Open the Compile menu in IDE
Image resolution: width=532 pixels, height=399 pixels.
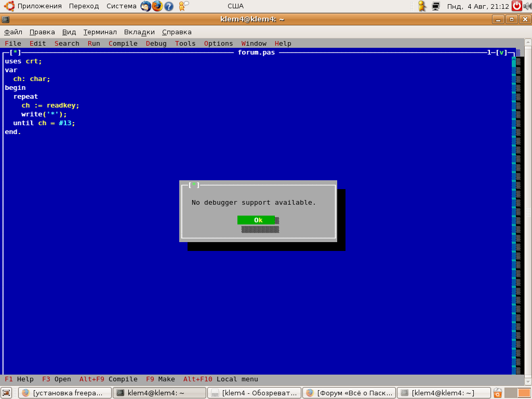[x=123, y=44]
